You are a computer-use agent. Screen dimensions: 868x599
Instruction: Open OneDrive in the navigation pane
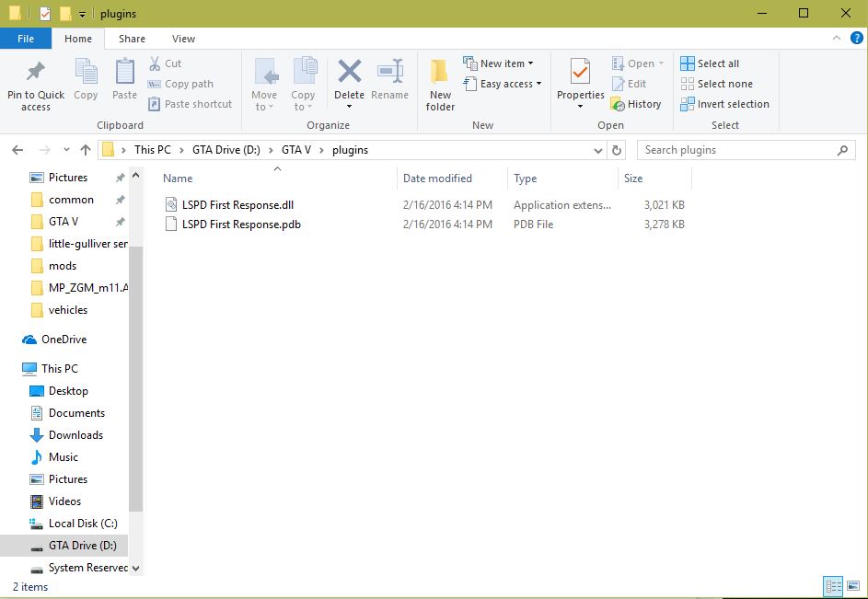point(64,340)
